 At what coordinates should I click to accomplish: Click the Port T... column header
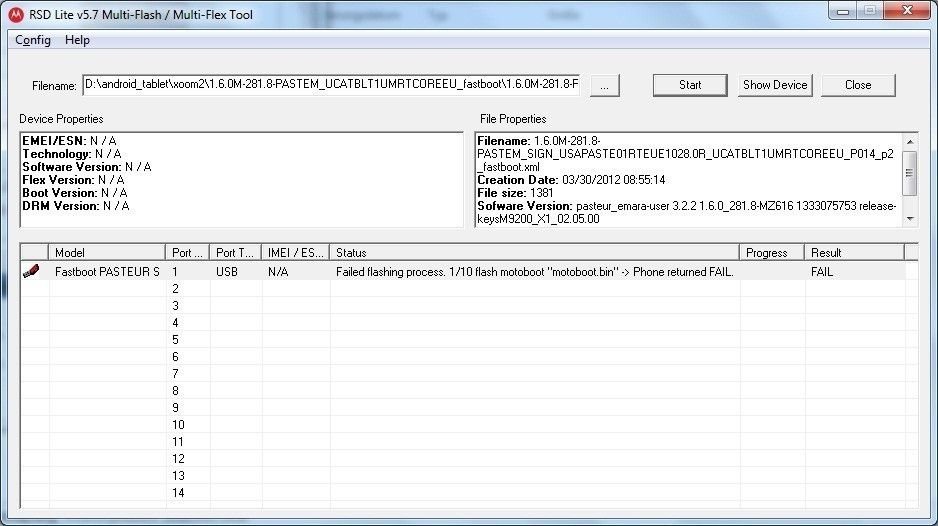pos(235,253)
